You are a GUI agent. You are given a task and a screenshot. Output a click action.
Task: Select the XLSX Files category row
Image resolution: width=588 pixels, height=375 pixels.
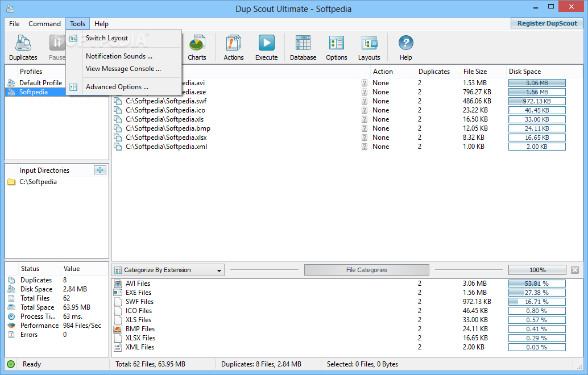347,338
